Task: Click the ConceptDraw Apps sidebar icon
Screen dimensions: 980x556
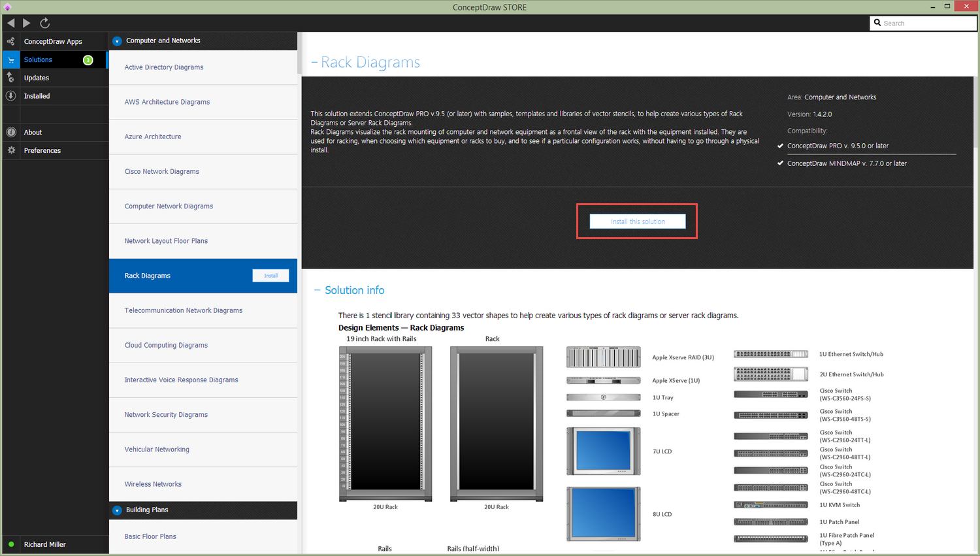Action: (10, 41)
